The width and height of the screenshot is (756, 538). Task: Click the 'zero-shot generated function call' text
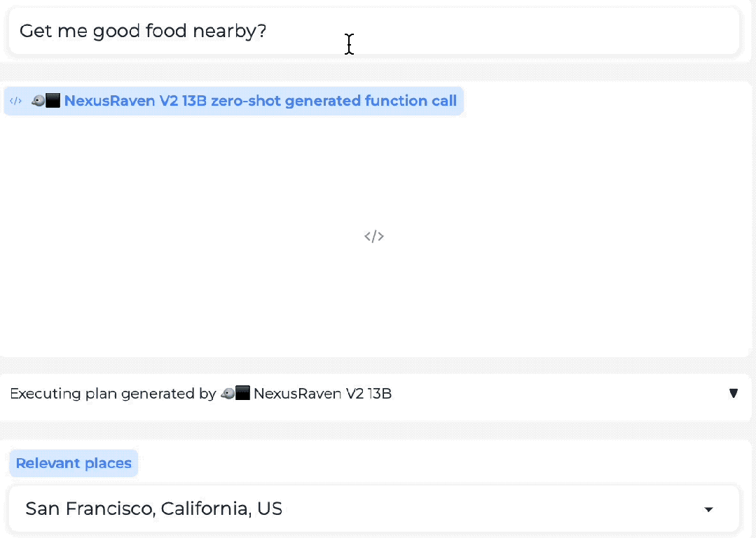(x=334, y=101)
